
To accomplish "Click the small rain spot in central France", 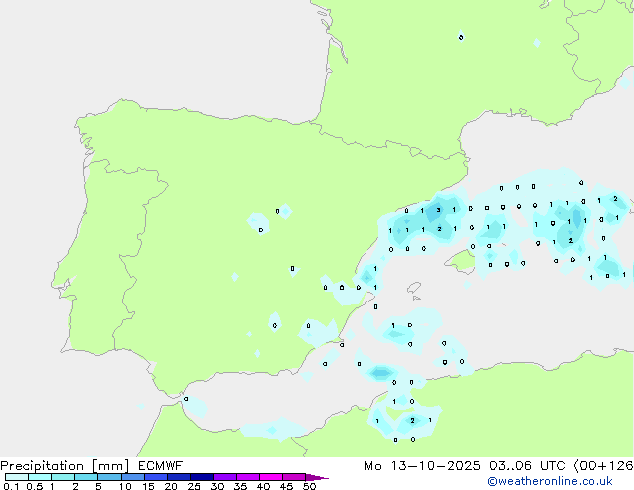I will [x=460, y=37].
